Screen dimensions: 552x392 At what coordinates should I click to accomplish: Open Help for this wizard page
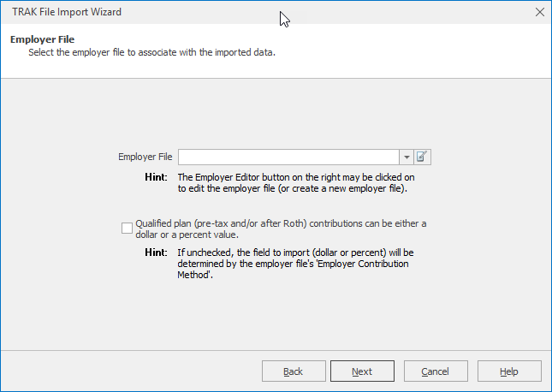coord(509,371)
